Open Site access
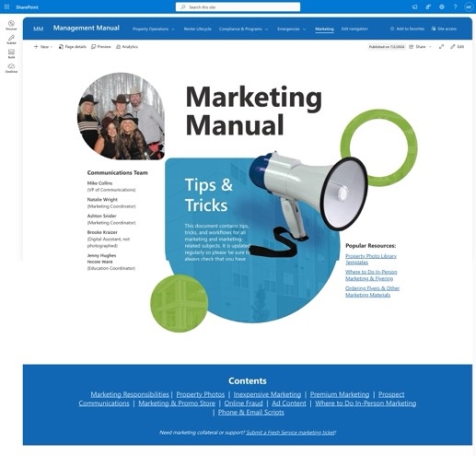476x456 pixels. 444,29
